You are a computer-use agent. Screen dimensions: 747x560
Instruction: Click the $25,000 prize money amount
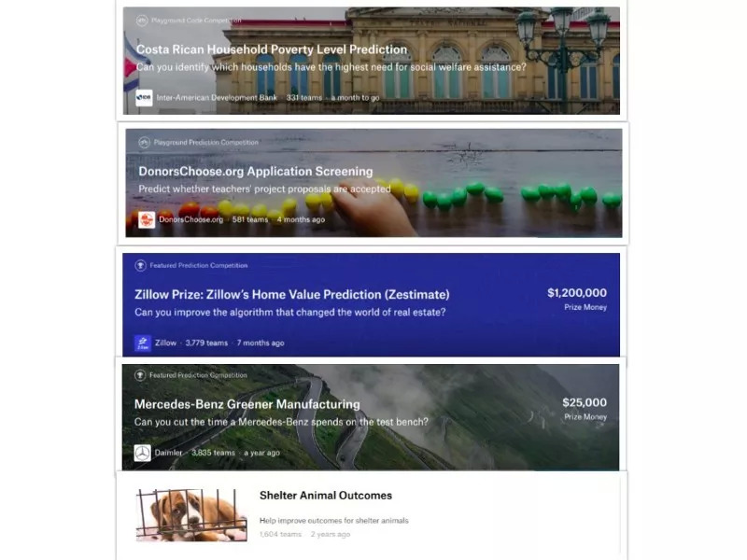pyautogui.click(x=585, y=402)
